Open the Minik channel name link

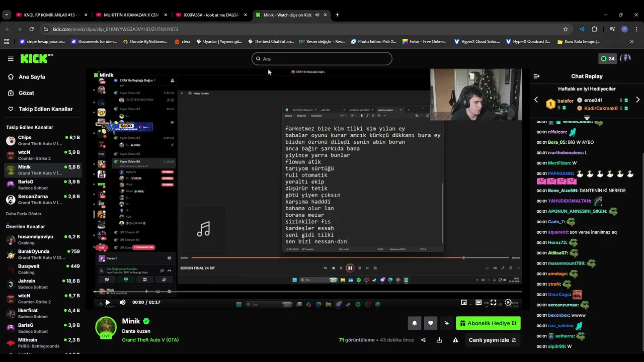click(x=131, y=321)
